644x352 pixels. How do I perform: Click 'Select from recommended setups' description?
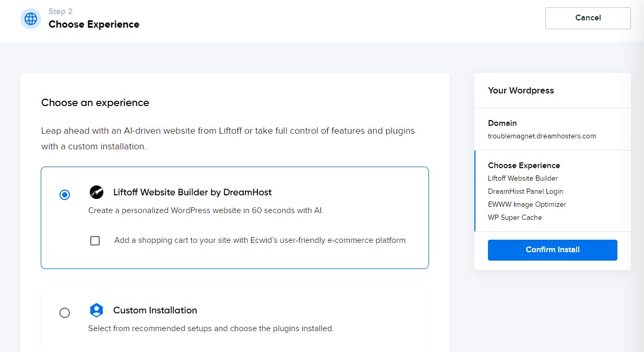click(x=211, y=329)
